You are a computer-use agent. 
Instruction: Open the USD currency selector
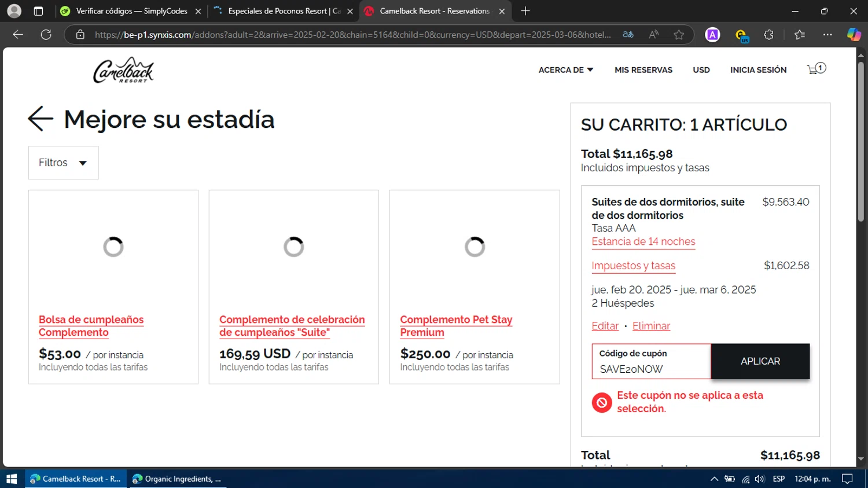pyautogui.click(x=701, y=70)
